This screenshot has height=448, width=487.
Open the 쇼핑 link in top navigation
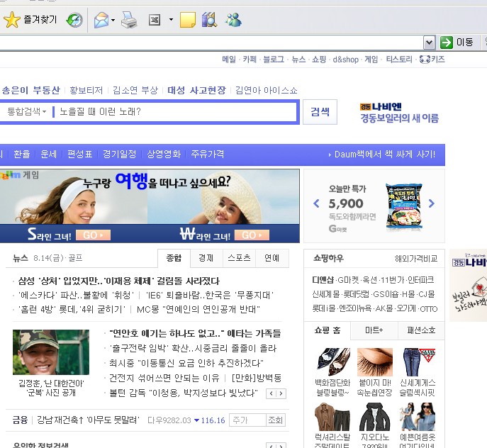319,60
